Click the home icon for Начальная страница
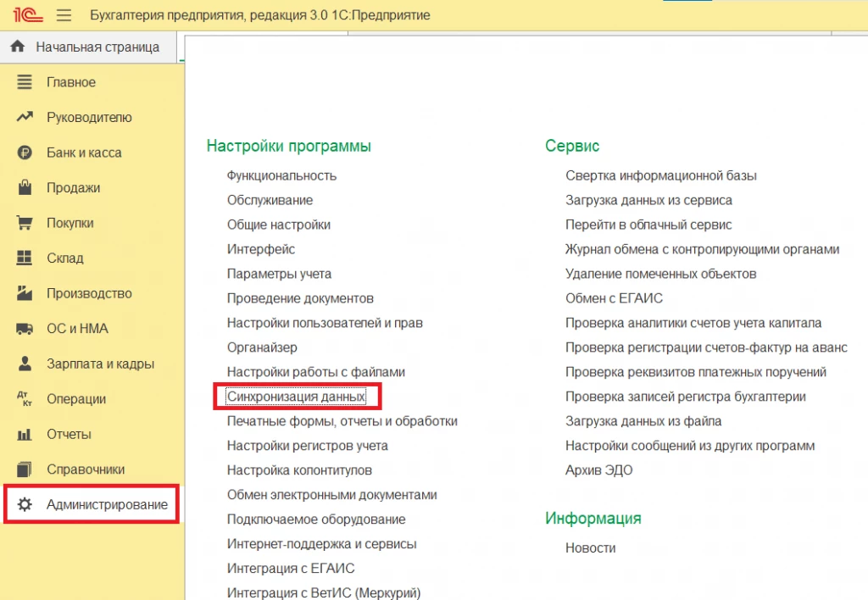Screen dimensions: 868x600 coord(18,47)
